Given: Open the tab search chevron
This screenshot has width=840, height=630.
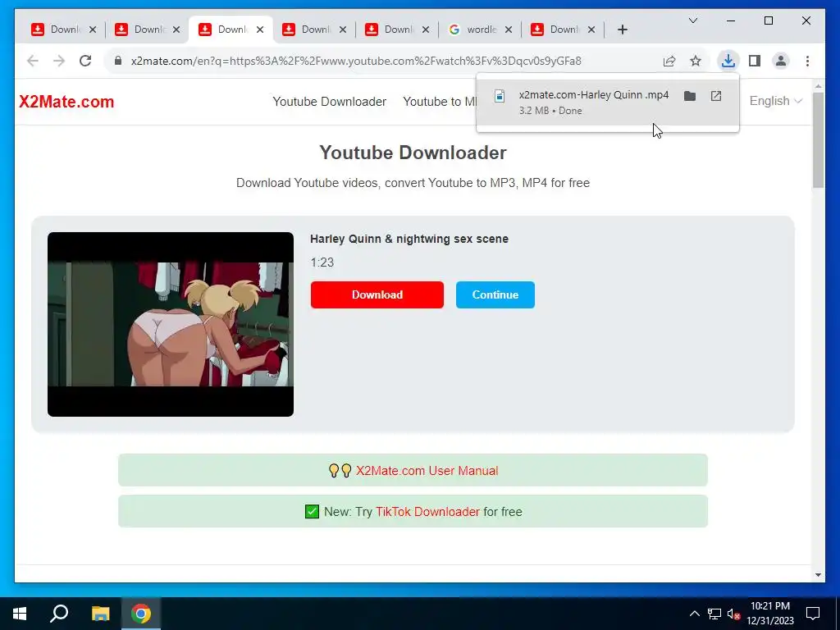Looking at the screenshot, I should coord(692,21).
